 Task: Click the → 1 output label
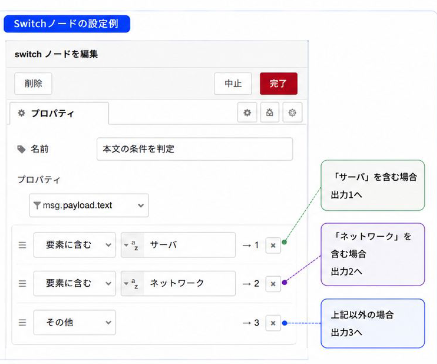(251, 245)
